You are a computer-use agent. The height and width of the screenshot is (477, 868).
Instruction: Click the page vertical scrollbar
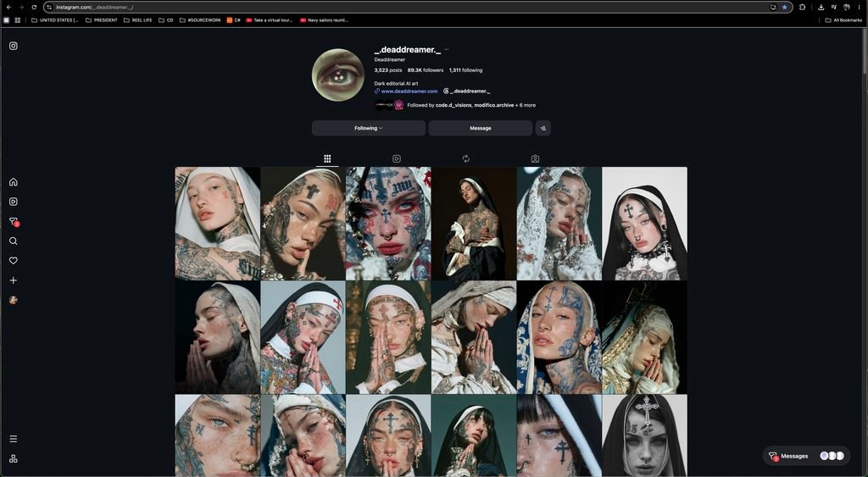(x=865, y=50)
